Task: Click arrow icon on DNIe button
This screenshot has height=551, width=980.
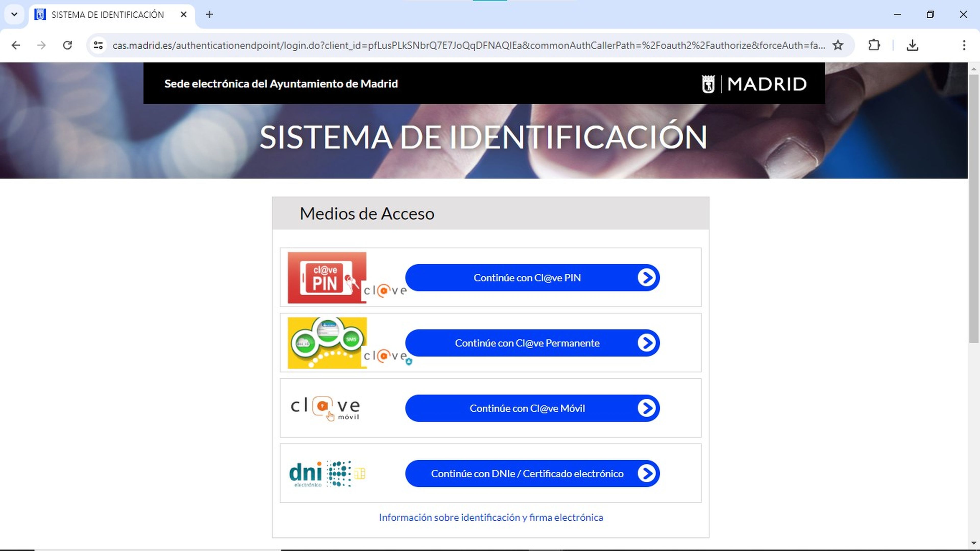Action: point(646,474)
